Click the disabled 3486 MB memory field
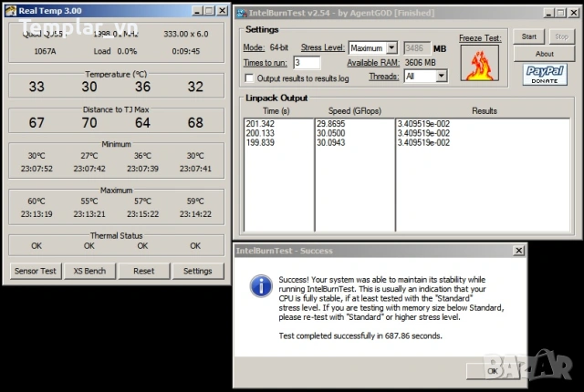This screenshot has width=584, height=392. click(417, 48)
